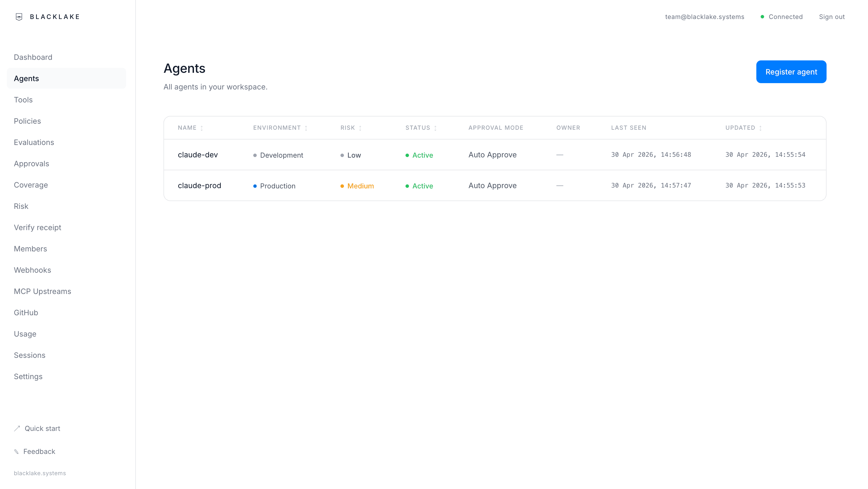Click Auto Approve for claude-dev
This screenshot has height=489, width=868.
click(492, 154)
